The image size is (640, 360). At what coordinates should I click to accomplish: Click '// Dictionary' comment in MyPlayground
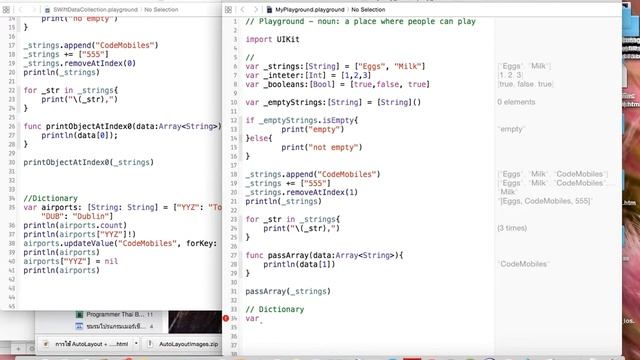point(275,309)
